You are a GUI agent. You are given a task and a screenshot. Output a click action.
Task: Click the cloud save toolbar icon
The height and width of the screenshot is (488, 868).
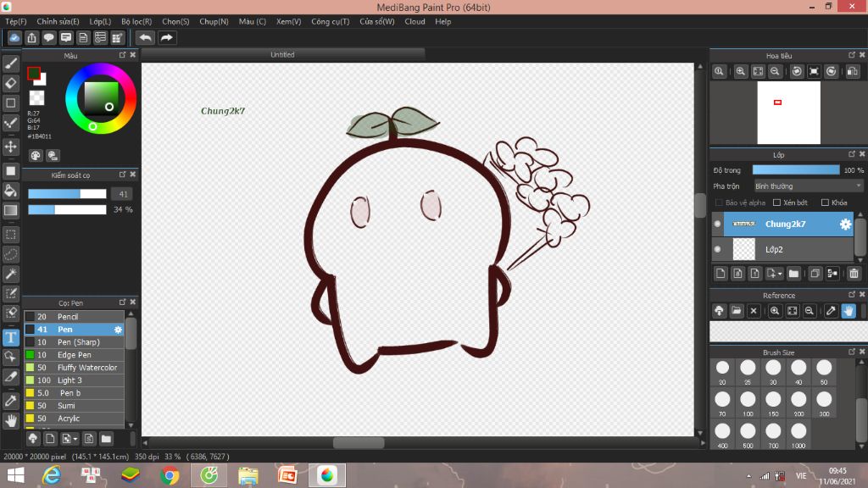click(x=14, y=37)
